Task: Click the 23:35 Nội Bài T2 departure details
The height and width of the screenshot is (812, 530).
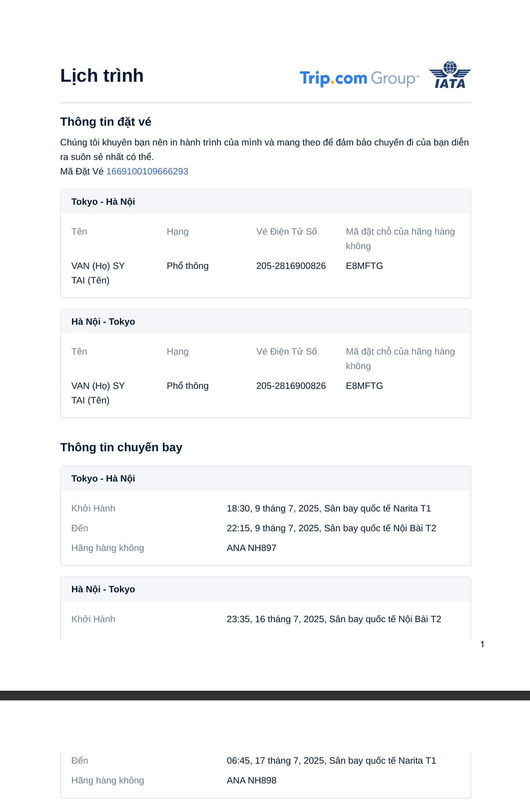Action: point(334,619)
